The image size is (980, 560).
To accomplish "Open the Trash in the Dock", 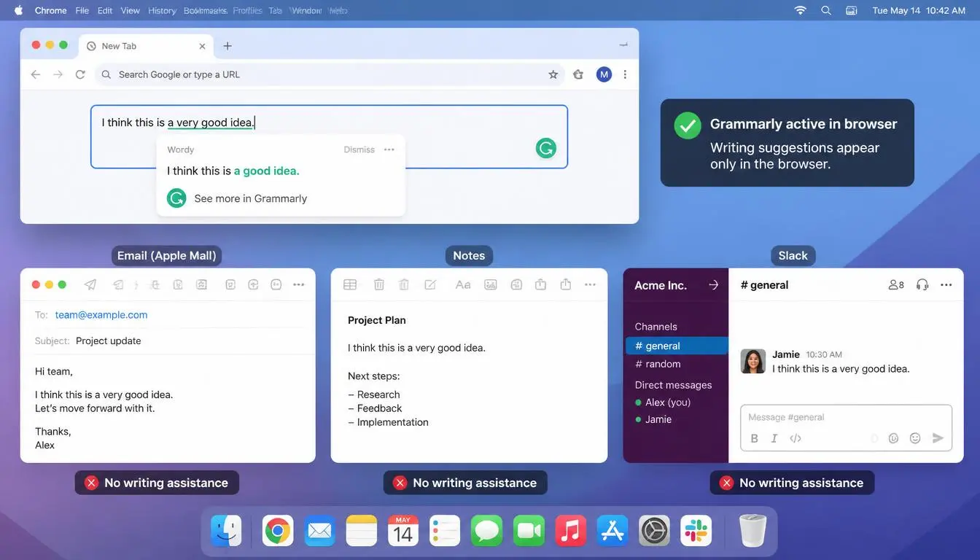I will [752, 530].
